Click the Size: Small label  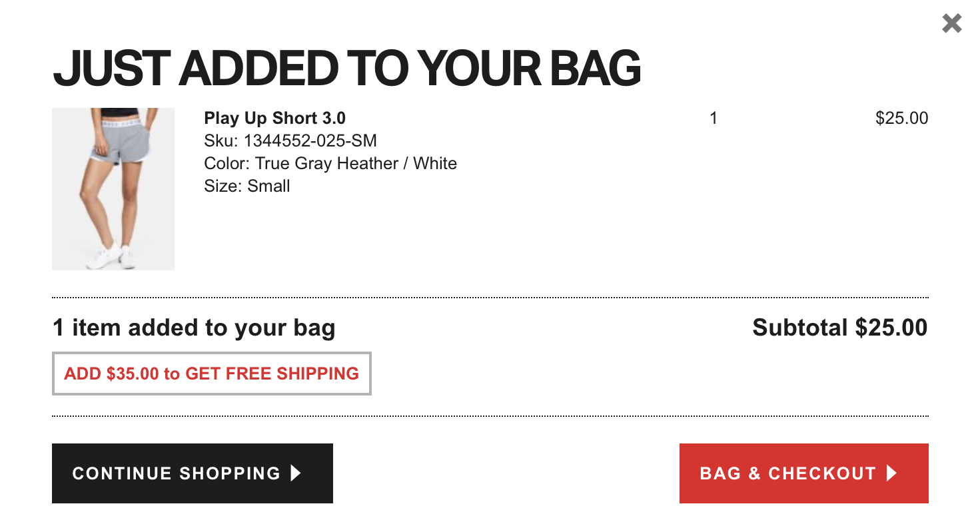247,186
